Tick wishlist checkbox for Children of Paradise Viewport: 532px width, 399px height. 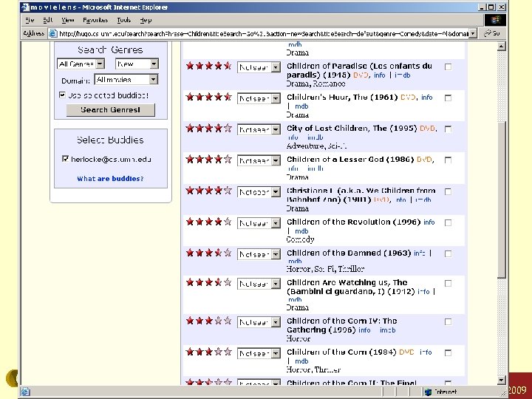[x=448, y=66]
